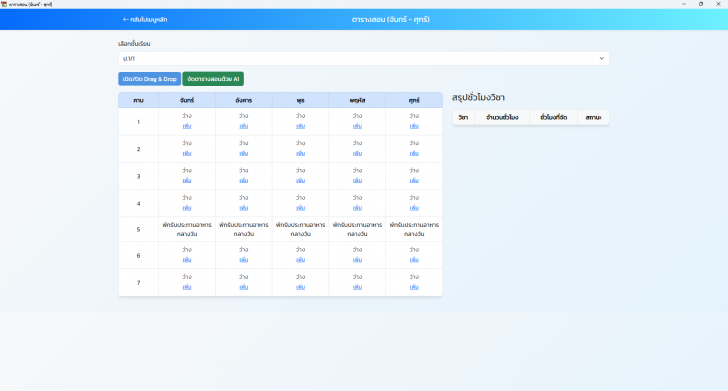Click เพิ่ม under Friday in period 6
Viewport: 728px width, 391px height.
tap(414, 260)
